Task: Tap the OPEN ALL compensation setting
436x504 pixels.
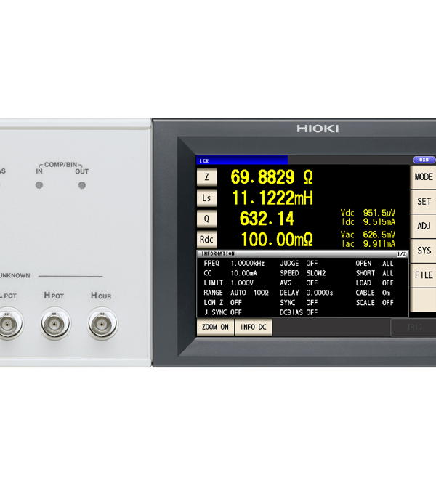Action: click(x=374, y=264)
